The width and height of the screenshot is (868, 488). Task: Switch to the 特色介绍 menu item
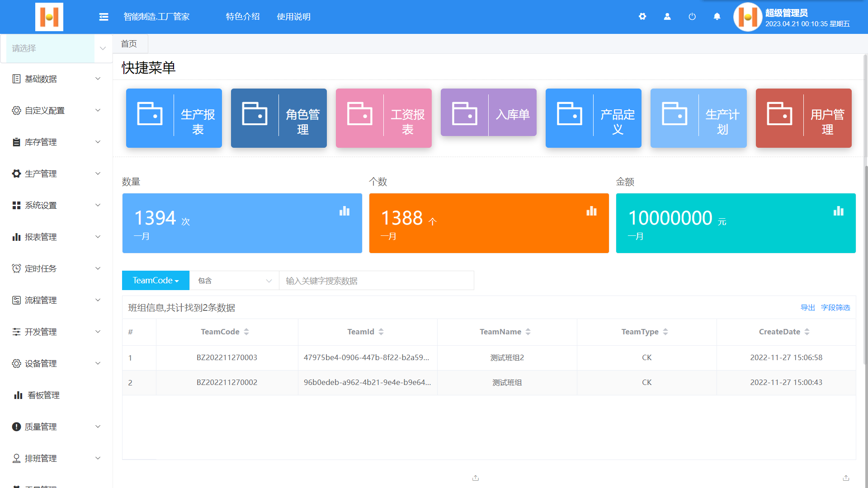point(242,17)
